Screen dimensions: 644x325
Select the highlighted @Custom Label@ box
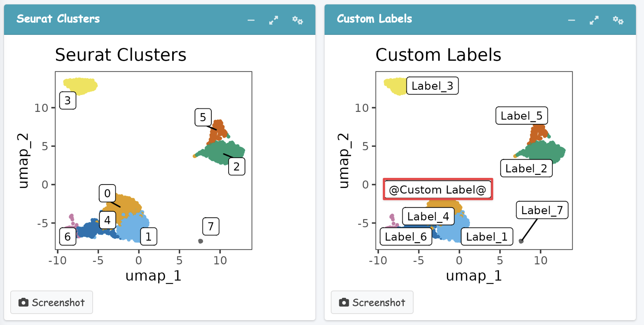tap(438, 190)
